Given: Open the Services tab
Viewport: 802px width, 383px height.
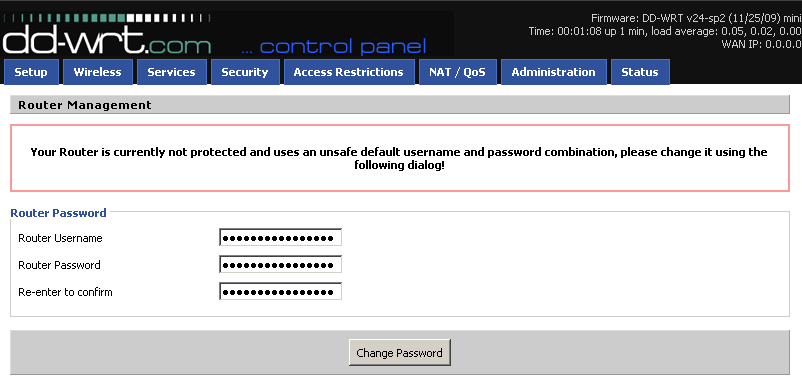Looking at the screenshot, I should (171, 72).
